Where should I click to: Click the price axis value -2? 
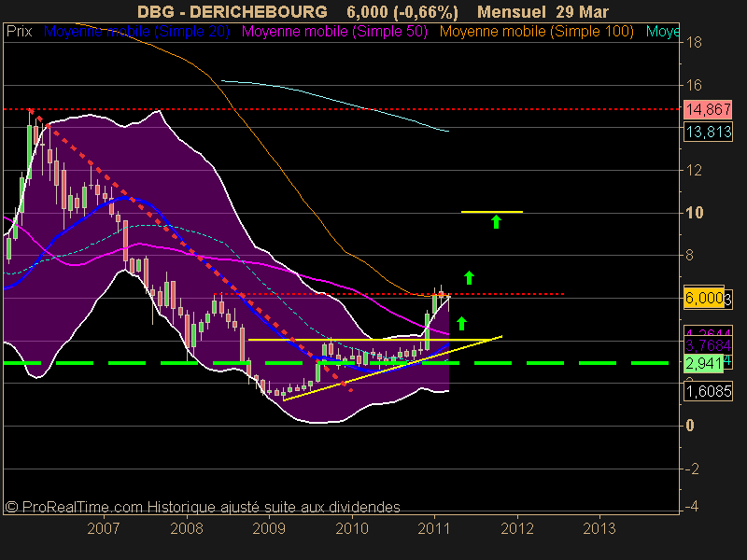coord(692,469)
